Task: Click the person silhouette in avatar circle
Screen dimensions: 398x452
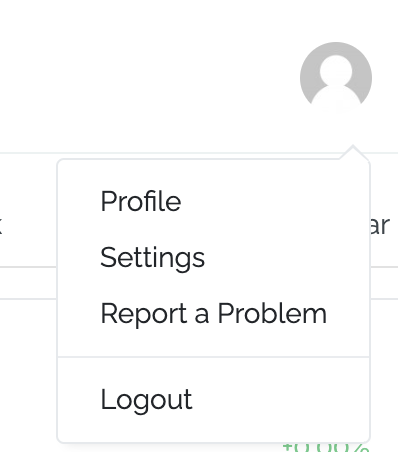Action: [336, 82]
